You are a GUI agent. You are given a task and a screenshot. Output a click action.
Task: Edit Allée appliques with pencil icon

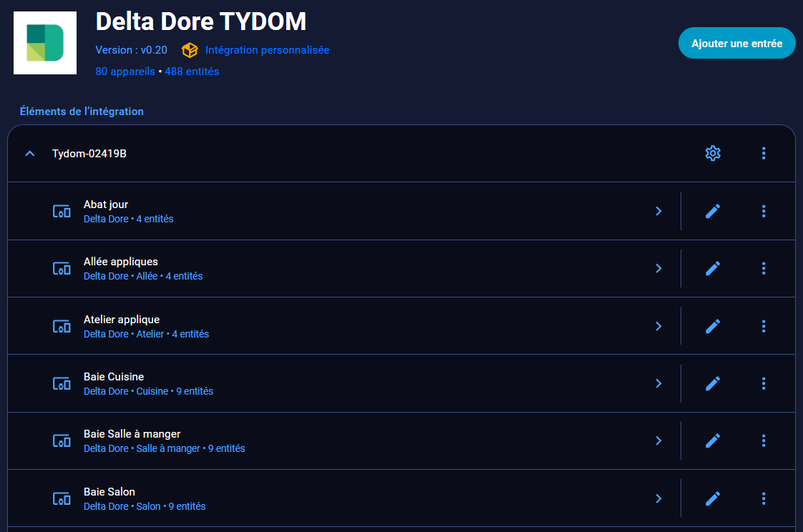tap(712, 269)
